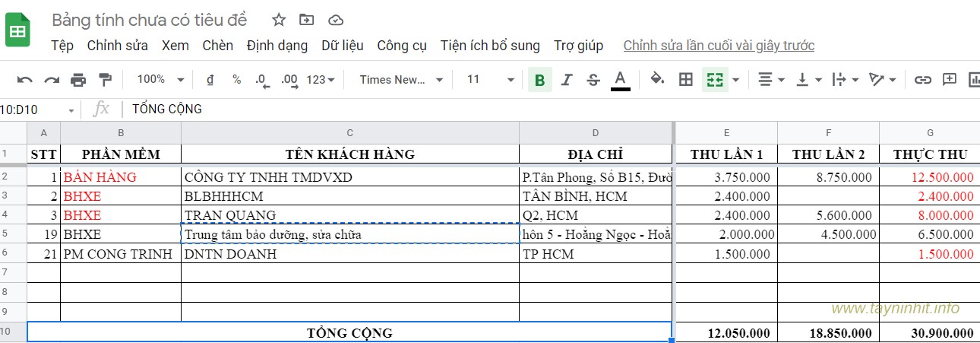Open the Fill color paint bucket
Viewport: 980px width, 343px height.
(x=658, y=80)
